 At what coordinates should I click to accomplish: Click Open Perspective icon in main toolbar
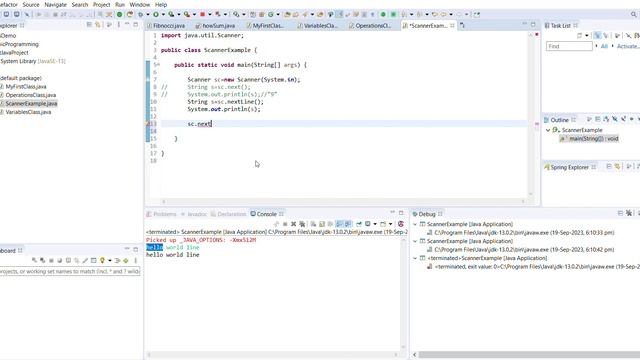[477, 14]
